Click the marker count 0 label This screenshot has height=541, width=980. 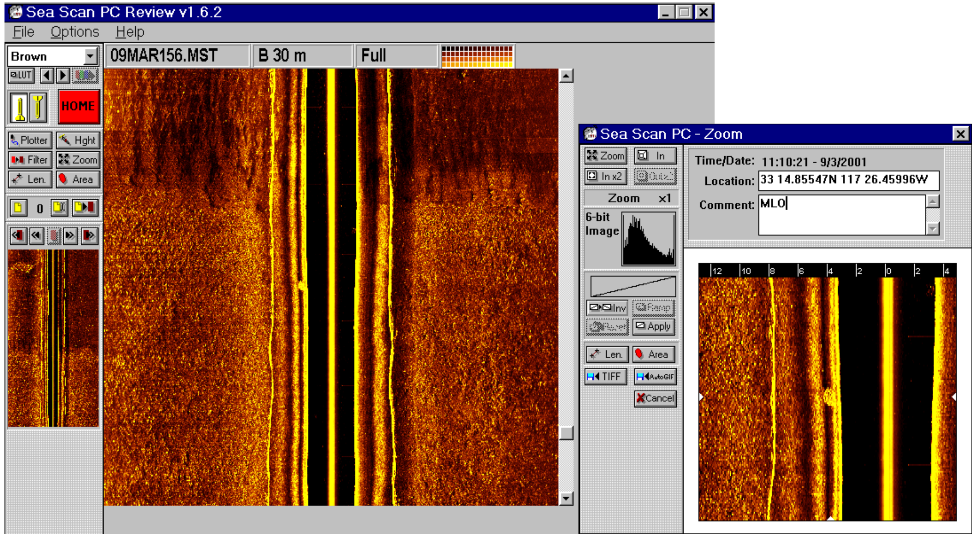[40, 208]
